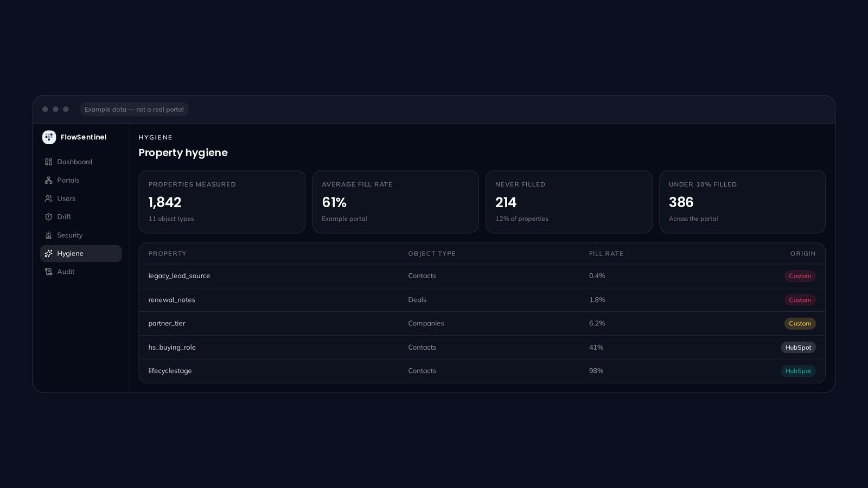Select the Hygiene sidebar item
Image resolution: width=868 pixels, height=488 pixels.
[81, 254]
